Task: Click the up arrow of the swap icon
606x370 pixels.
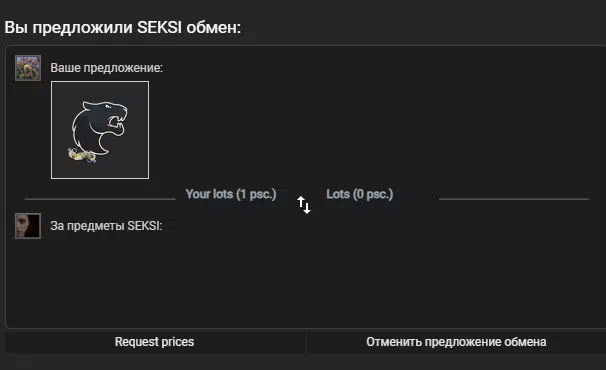Action: point(301,202)
